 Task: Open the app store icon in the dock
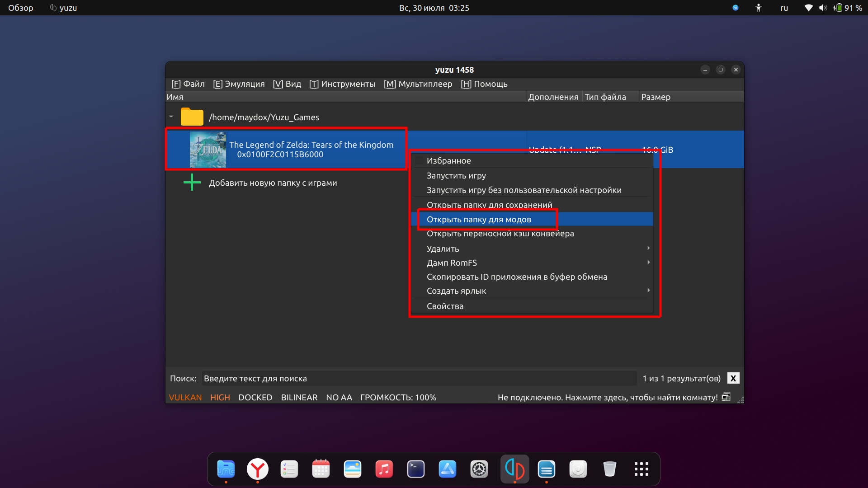click(447, 469)
